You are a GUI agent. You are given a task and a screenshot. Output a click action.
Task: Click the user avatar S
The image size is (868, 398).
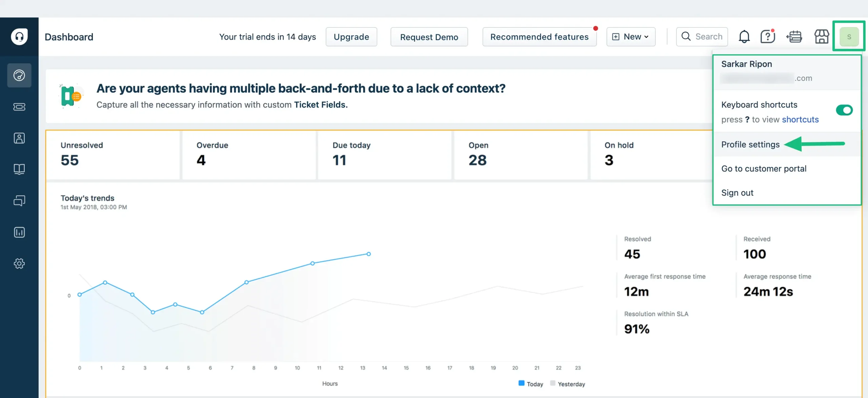click(x=849, y=37)
